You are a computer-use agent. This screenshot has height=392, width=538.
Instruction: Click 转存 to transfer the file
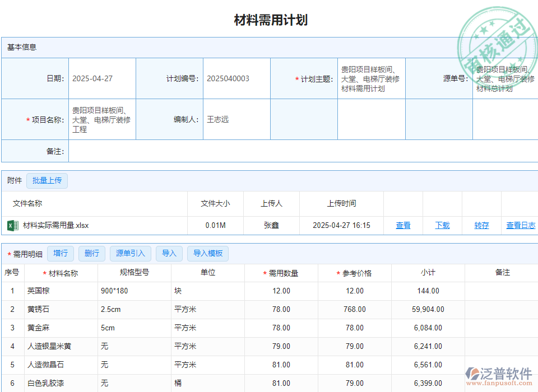(481, 226)
